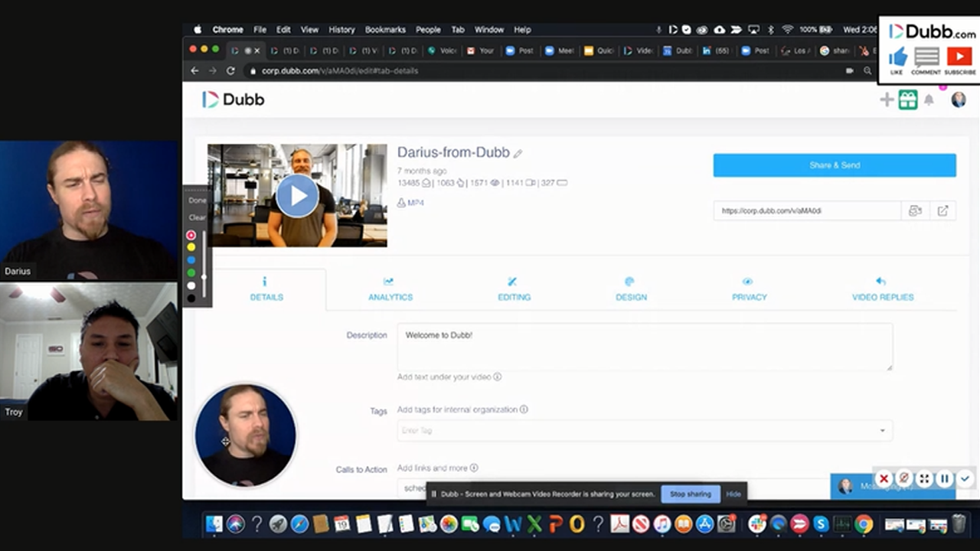Click the blue Share & Send button
This screenshot has width=980, height=551.
pyautogui.click(x=835, y=165)
